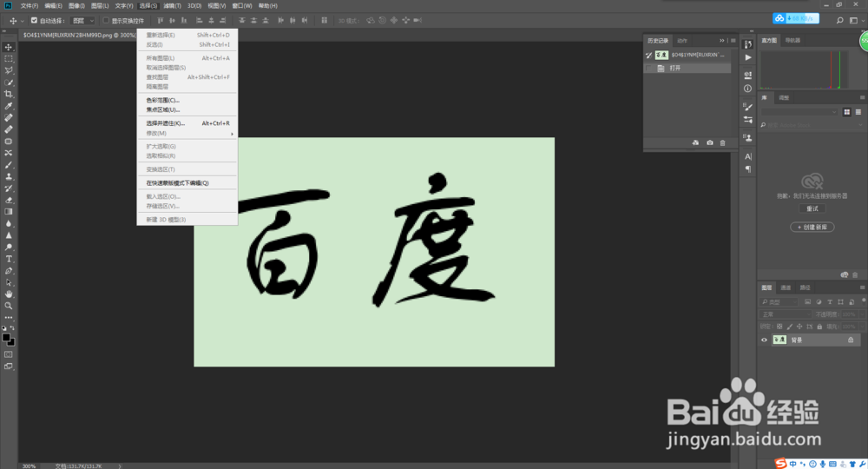Select the Brush tool in the toolbox

[9, 164]
